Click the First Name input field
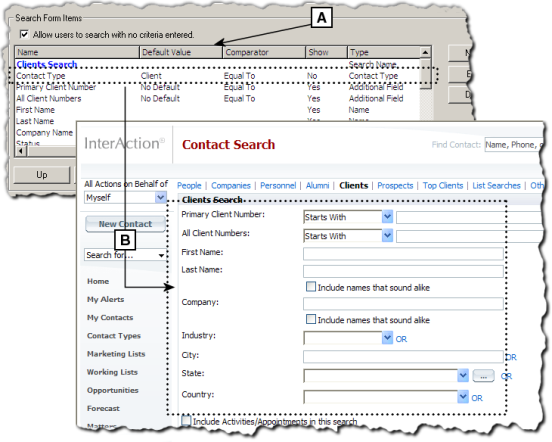 (403, 254)
